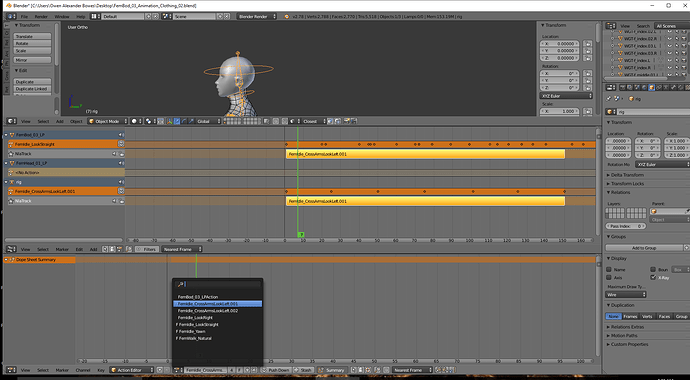
Task: Click the Stash button
Action: pyautogui.click(x=304, y=370)
